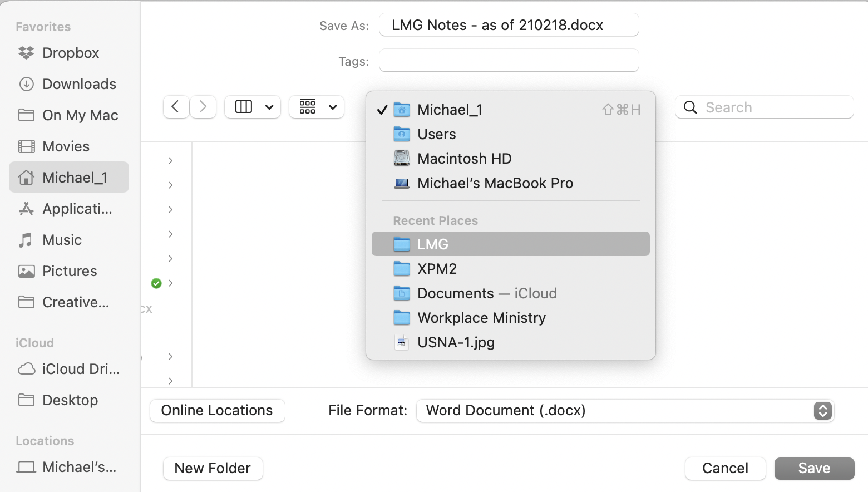Select iCloud Drive in sidebar
The height and width of the screenshot is (492, 868).
click(x=69, y=369)
